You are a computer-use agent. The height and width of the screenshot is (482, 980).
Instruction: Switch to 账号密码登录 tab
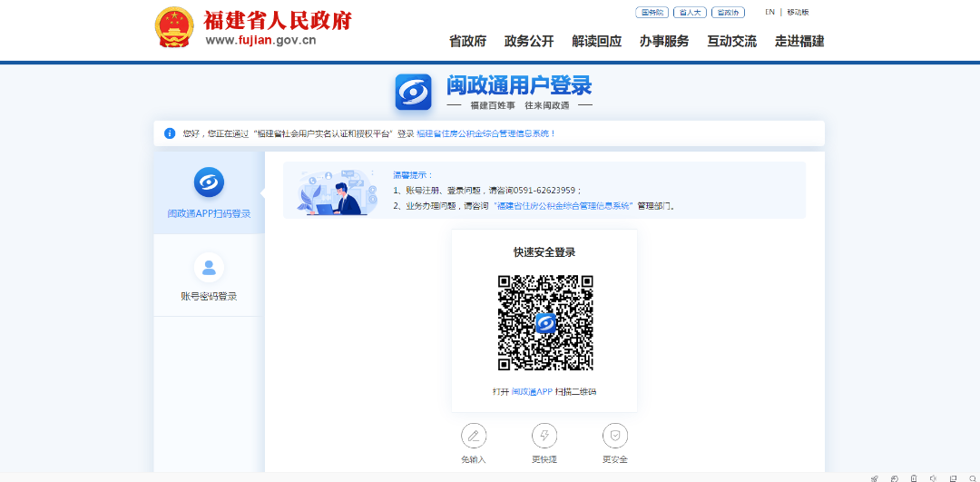tap(209, 275)
